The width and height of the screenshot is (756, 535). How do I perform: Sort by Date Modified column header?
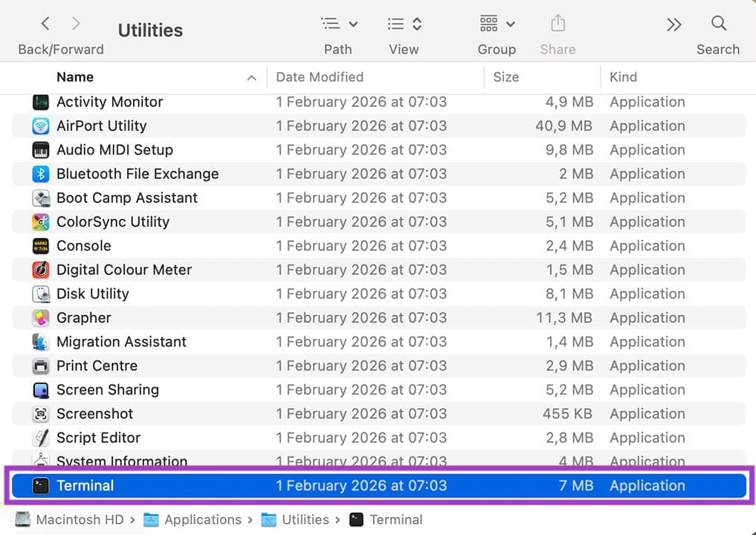320,77
